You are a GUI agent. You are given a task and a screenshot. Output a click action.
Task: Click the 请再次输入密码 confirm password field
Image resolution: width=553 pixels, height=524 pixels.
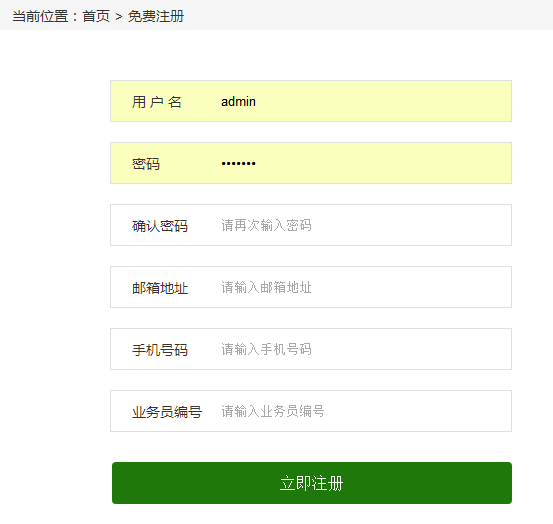tap(311, 225)
